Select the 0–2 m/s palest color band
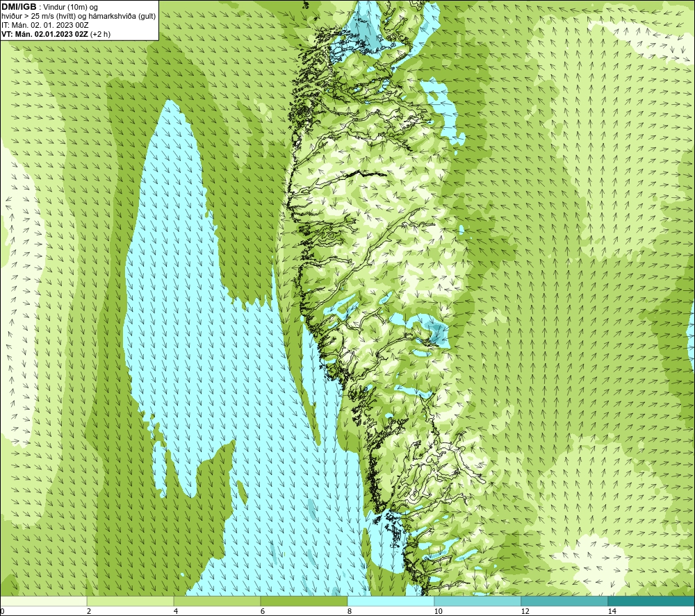695x616 pixels. pyautogui.click(x=43, y=601)
